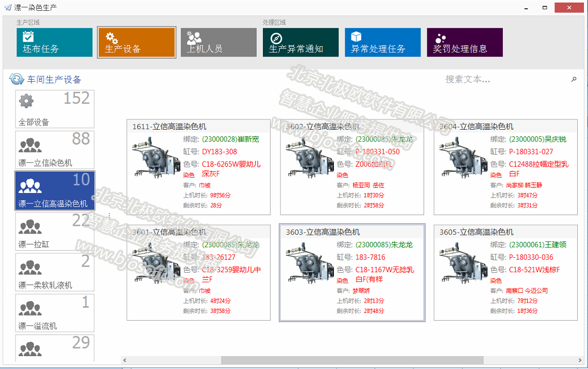
Task: Open the 坯布任务 tile
Action: click(x=55, y=42)
